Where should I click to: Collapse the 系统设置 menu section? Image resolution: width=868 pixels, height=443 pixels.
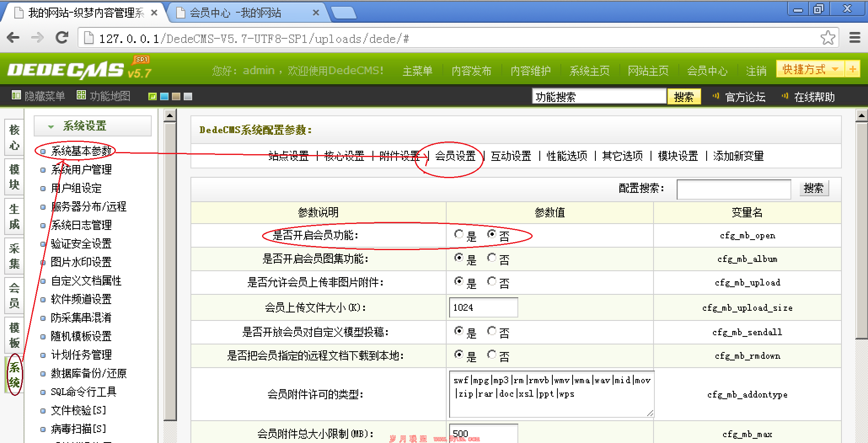pos(93,126)
